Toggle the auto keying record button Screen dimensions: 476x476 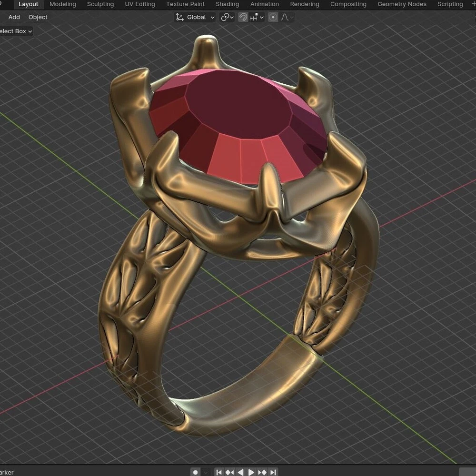[195, 472]
